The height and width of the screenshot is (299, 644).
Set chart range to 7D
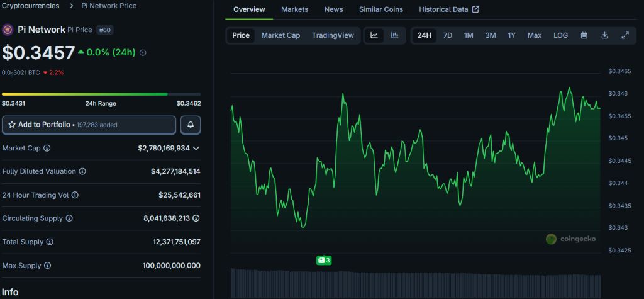448,35
